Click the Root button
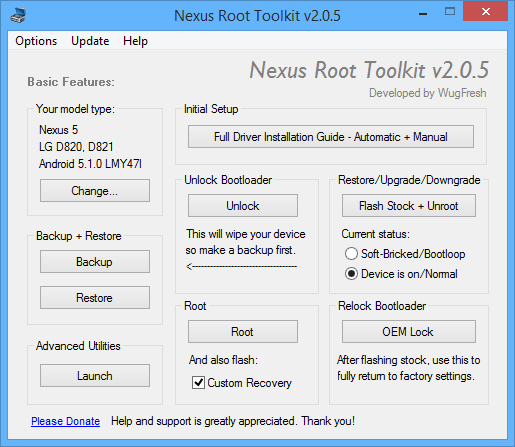 point(243,332)
